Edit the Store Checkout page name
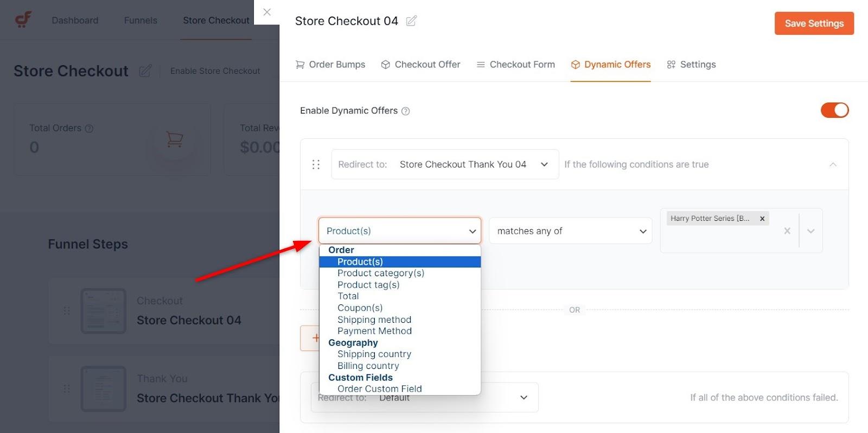The height and width of the screenshot is (433, 868). [x=145, y=71]
